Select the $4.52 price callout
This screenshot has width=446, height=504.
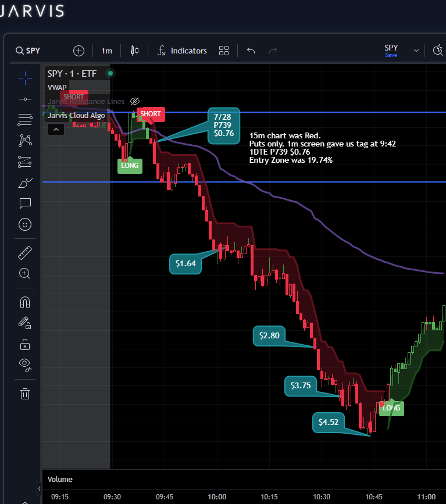point(329,422)
